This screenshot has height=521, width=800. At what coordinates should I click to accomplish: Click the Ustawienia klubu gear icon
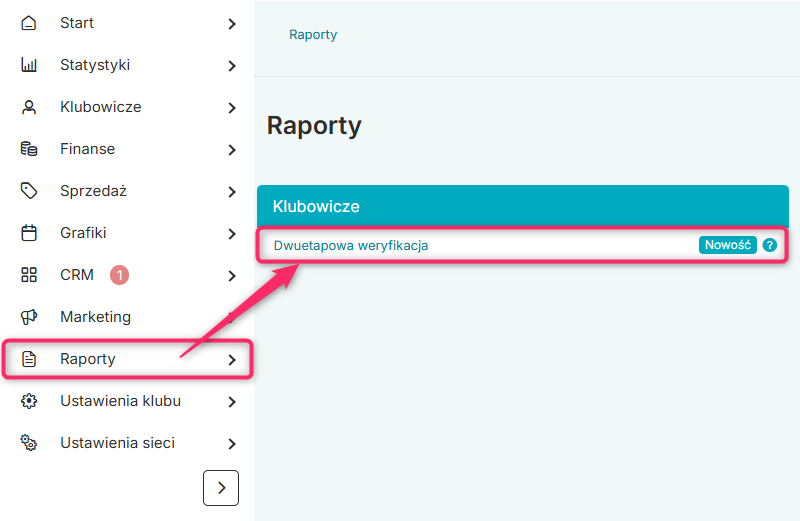(29, 401)
